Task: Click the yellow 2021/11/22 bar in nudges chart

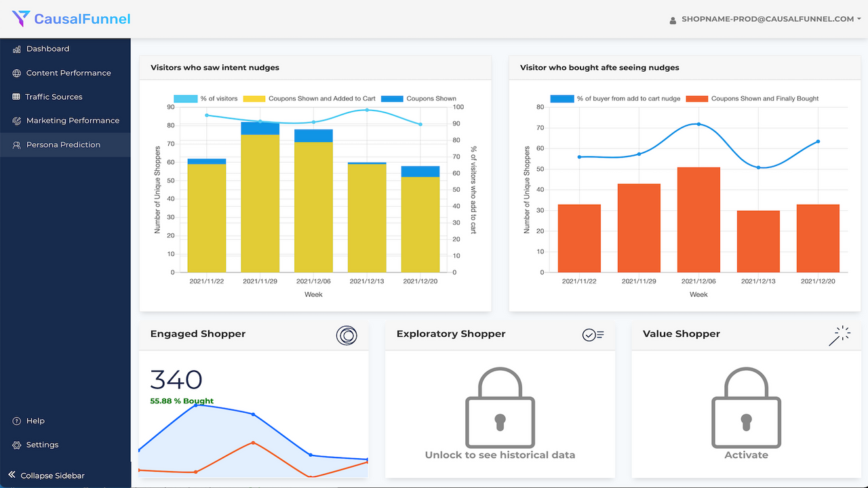Action: tap(207, 218)
